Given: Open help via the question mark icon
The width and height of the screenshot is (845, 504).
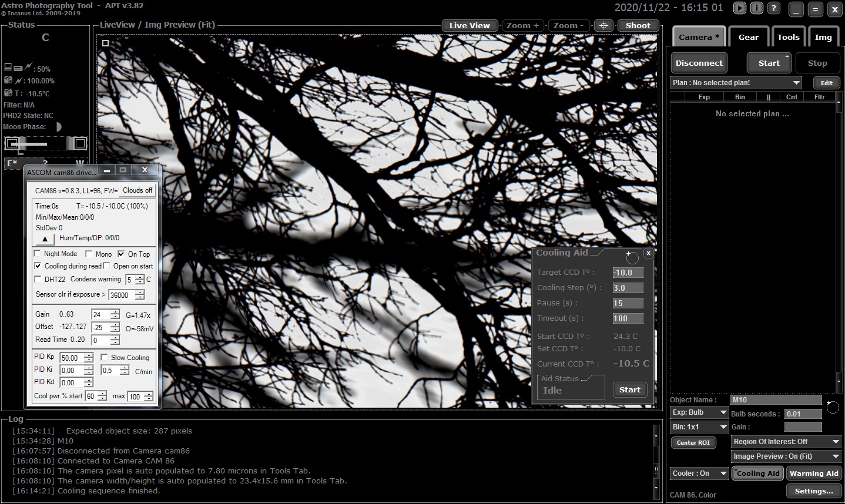Looking at the screenshot, I should pos(774,8).
